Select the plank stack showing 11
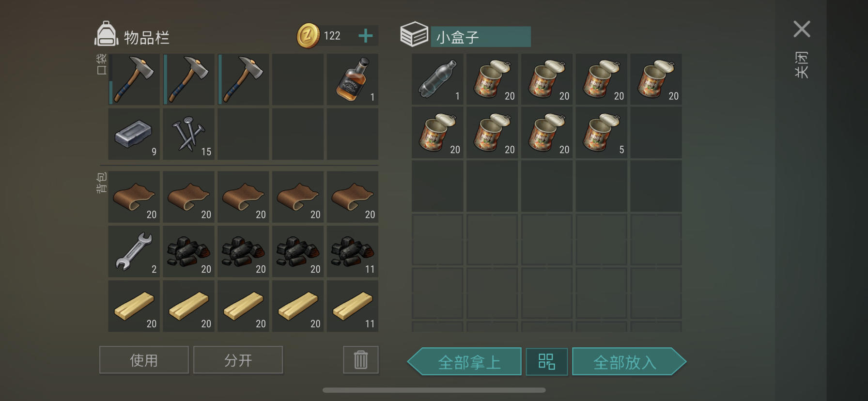This screenshot has height=401, width=868. 353,306
